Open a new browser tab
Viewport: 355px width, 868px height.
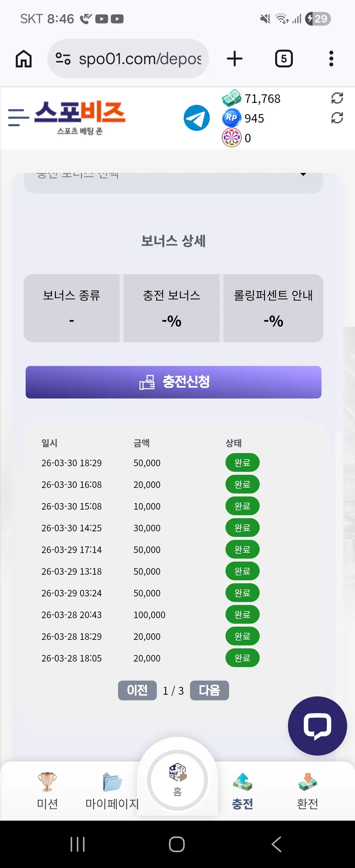click(234, 59)
